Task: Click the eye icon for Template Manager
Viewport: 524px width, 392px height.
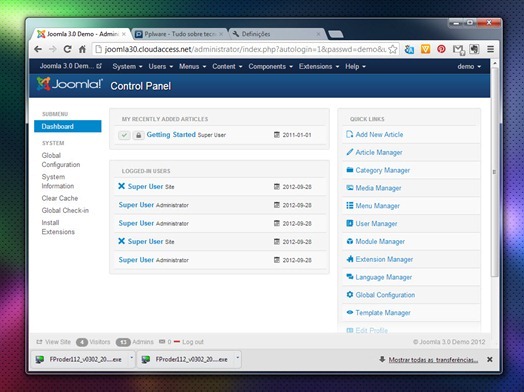Action: pos(350,312)
